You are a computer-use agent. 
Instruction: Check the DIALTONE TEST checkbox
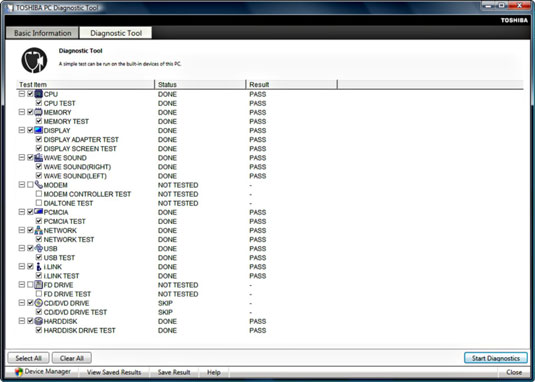(x=39, y=203)
